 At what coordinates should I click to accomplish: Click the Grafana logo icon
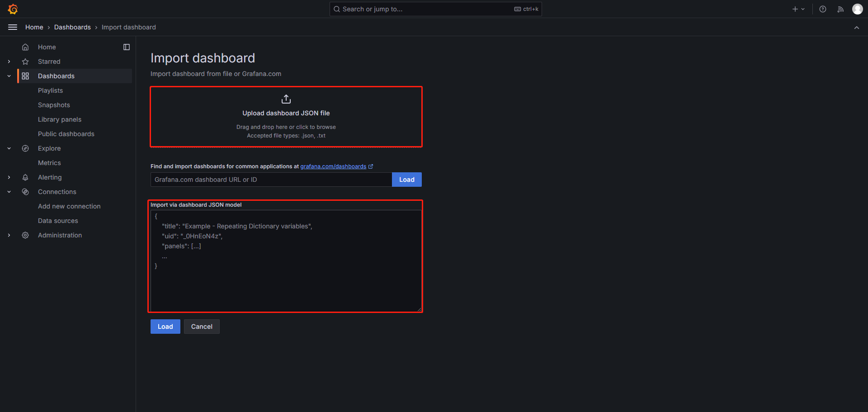(x=13, y=9)
